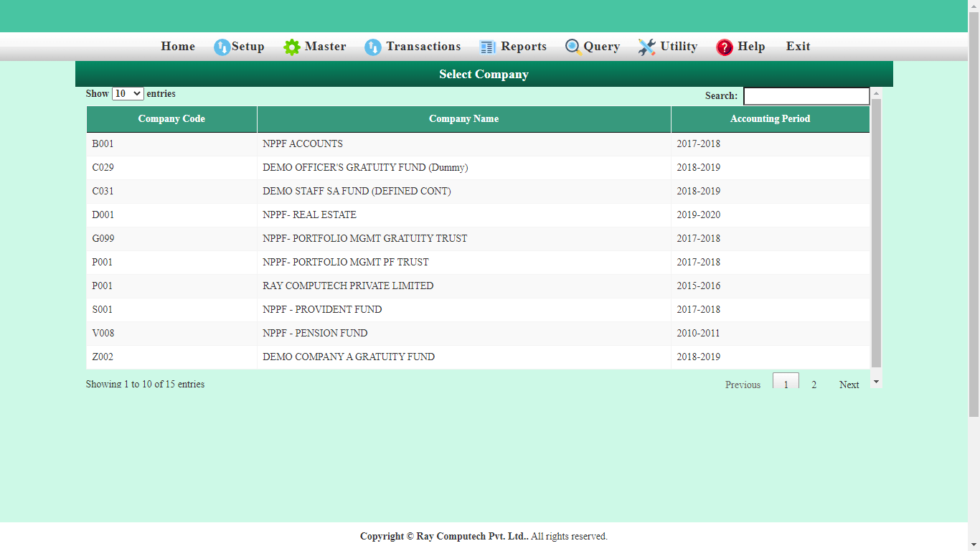This screenshot has width=980, height=551.
Task: Click the red Help question icon
Action: click(x=725, y=47)
